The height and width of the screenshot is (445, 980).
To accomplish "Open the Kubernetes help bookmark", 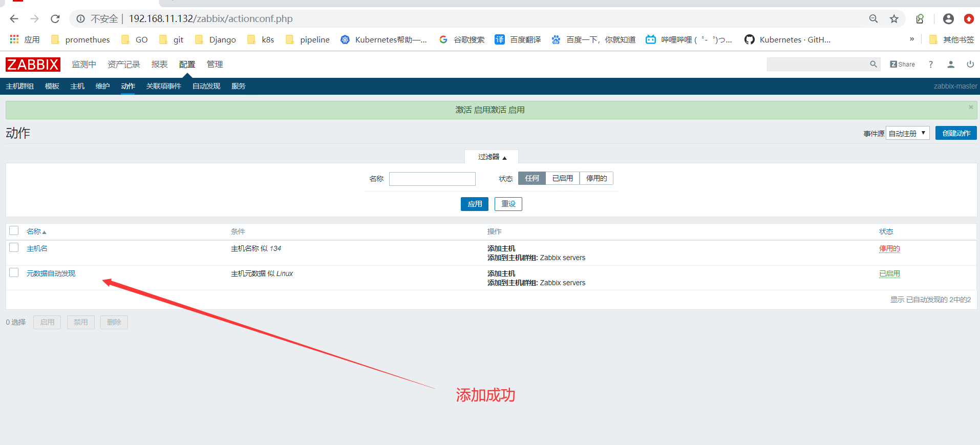I will pos(384,39).
